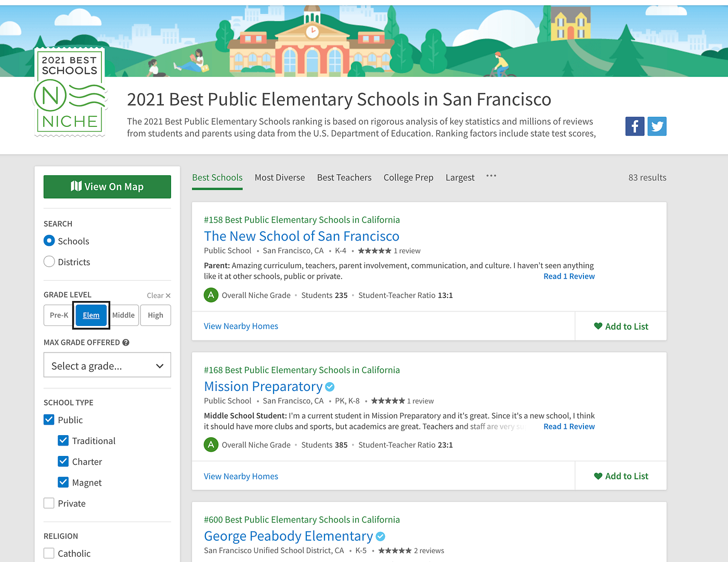The image size is (728, 562).
Task: Select the Schools search radio button
Action: 49,241
